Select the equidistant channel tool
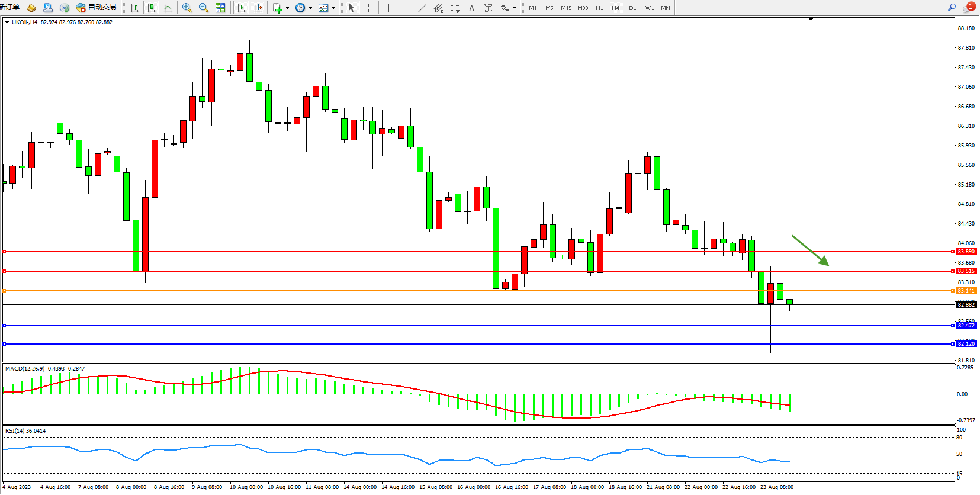This screenshot has width=980, height=495. pos(438,8)
